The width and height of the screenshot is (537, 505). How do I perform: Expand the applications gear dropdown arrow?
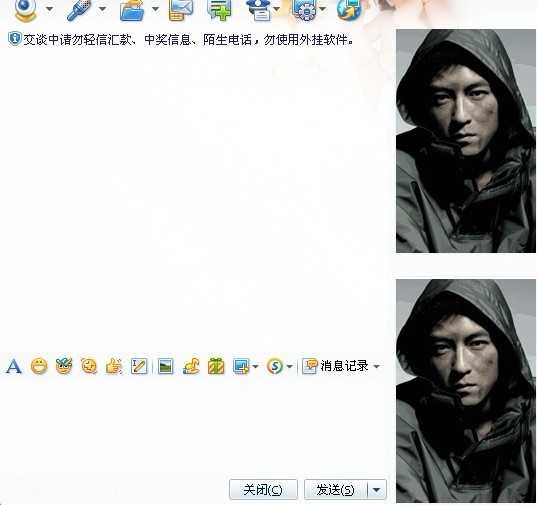click(x=323, y=9)
